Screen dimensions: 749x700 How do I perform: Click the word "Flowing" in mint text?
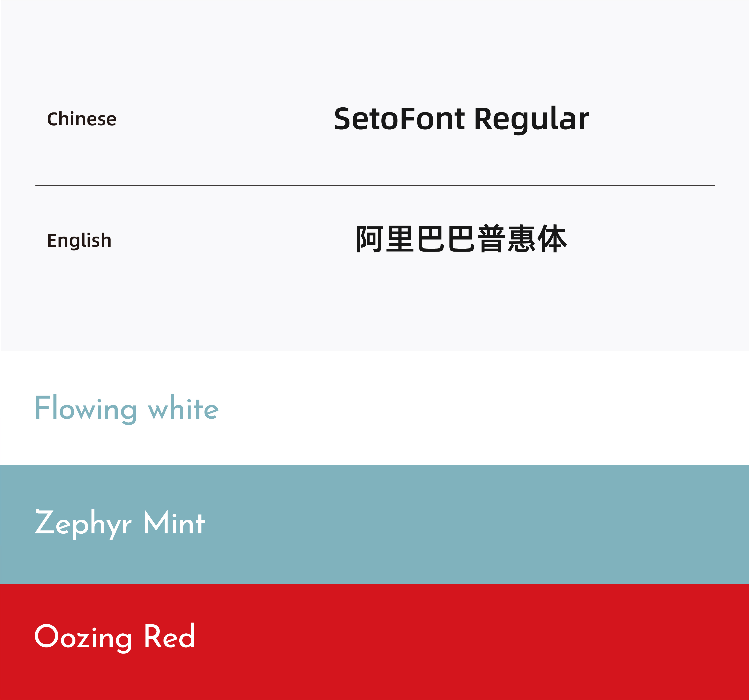86,409
